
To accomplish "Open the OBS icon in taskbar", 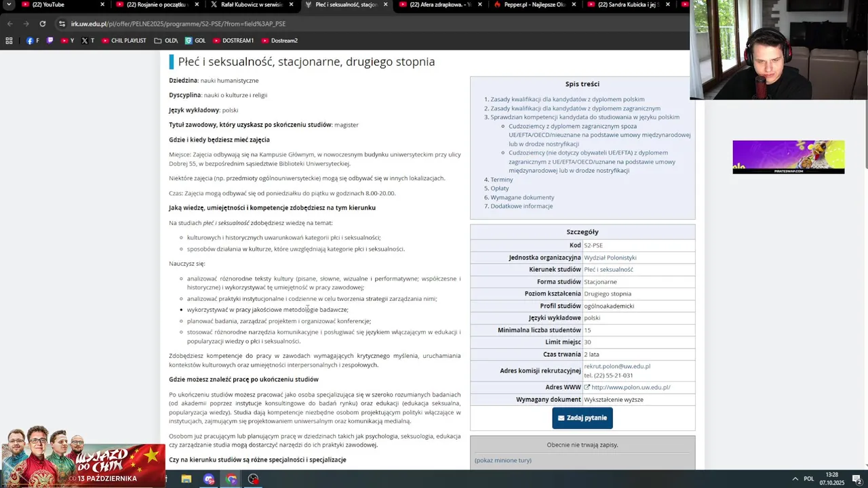I will (254, 479).
